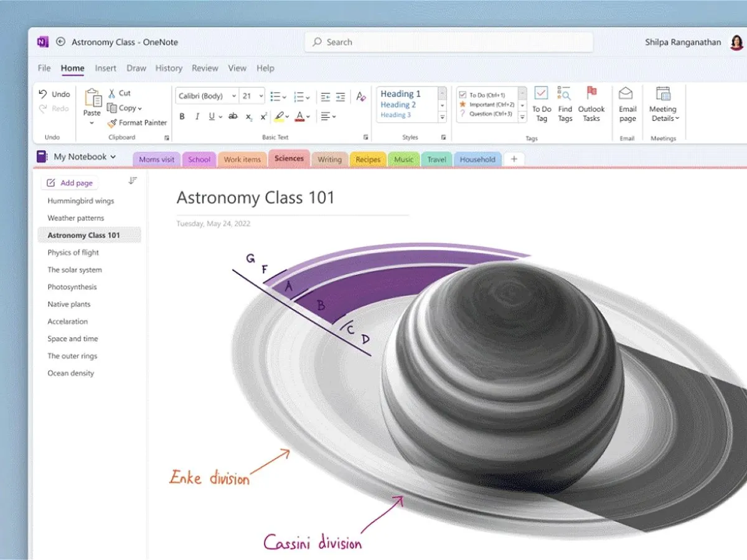This screenshot has width=747, height=560.
Task: Open the Copy dropdown arrow
Action: [x=140, y=109]
